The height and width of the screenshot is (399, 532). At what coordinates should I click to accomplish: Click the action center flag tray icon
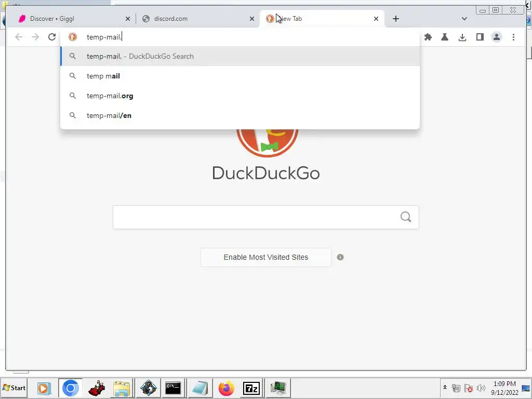point(469,388)
